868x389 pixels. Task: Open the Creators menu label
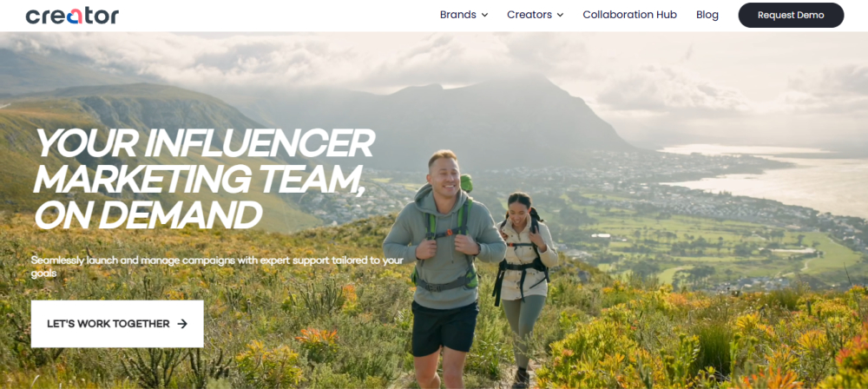(x=529, y=15)
